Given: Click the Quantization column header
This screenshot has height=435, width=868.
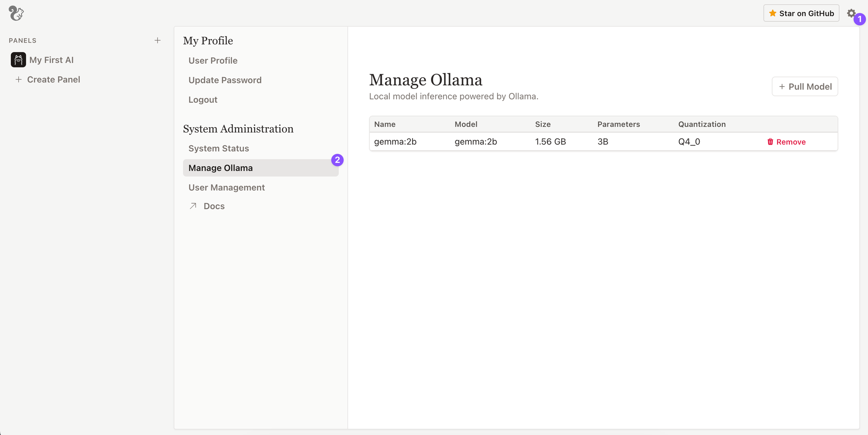Looking at the screenshot, I should tap(702, 124).
